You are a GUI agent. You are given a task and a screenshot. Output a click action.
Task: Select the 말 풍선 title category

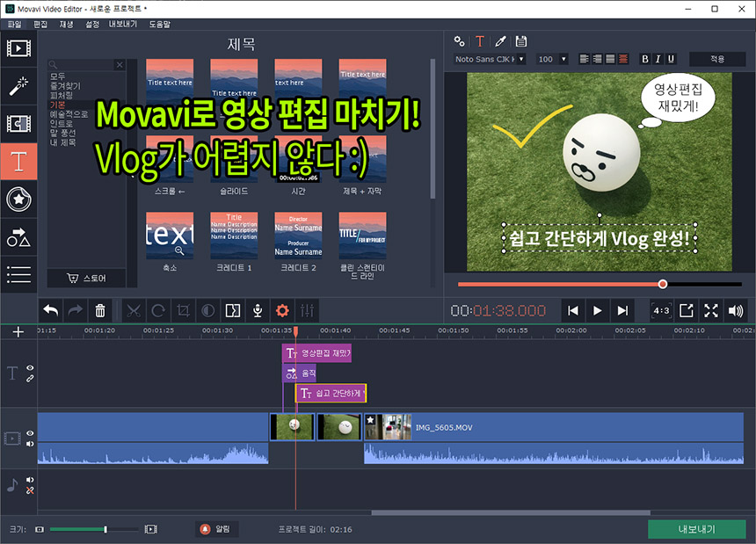[x=62, y=133]
